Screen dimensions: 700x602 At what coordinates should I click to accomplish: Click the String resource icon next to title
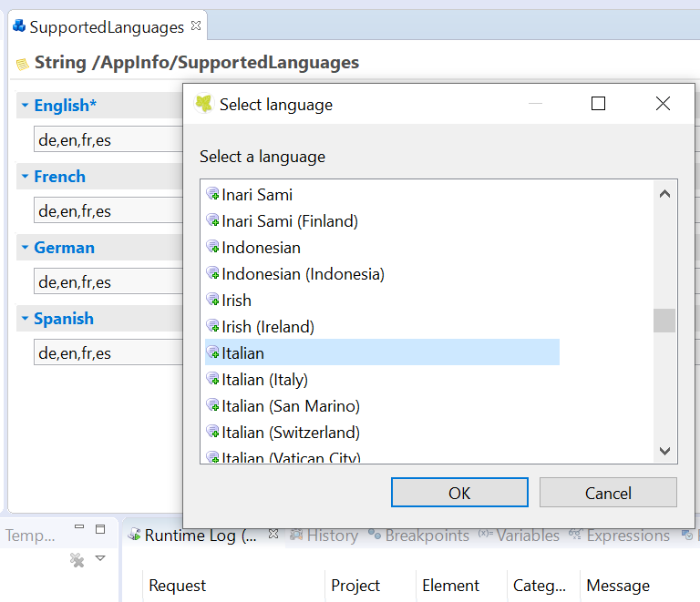[x=22, y=65]
